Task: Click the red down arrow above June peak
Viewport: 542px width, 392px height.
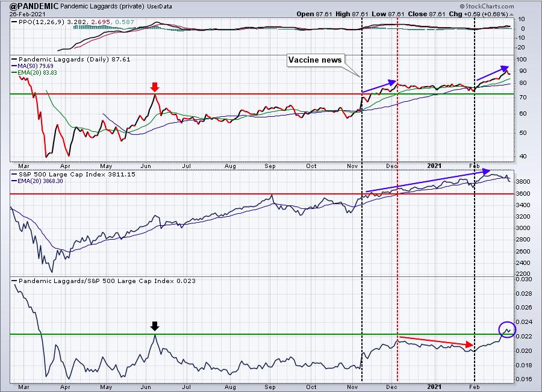Action: [x=155, y=87]
